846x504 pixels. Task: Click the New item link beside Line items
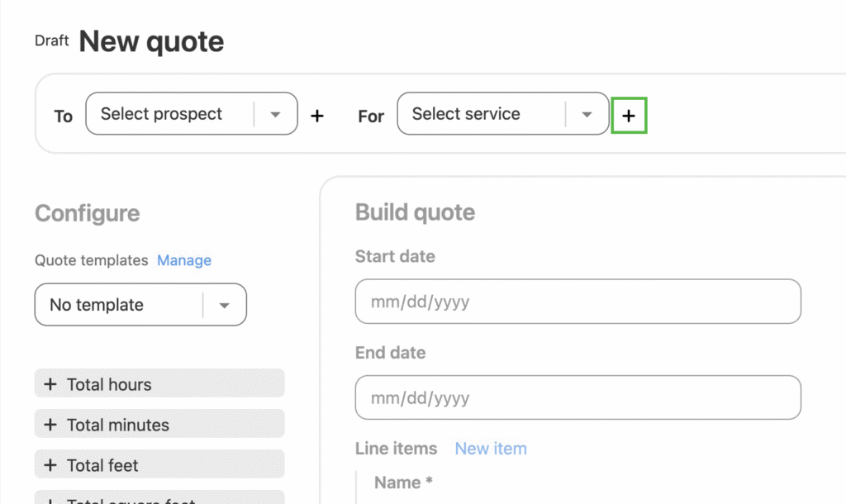point(491,449)
